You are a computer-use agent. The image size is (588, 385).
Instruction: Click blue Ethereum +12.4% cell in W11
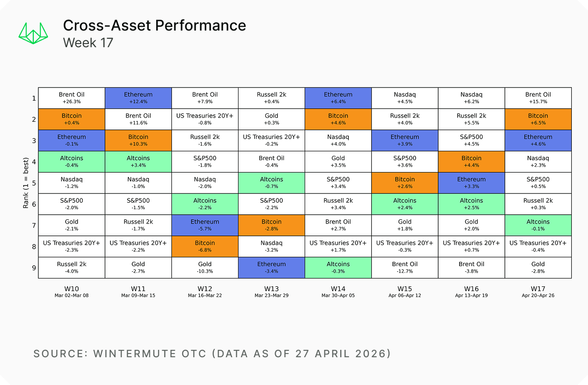tap(138, 98)
